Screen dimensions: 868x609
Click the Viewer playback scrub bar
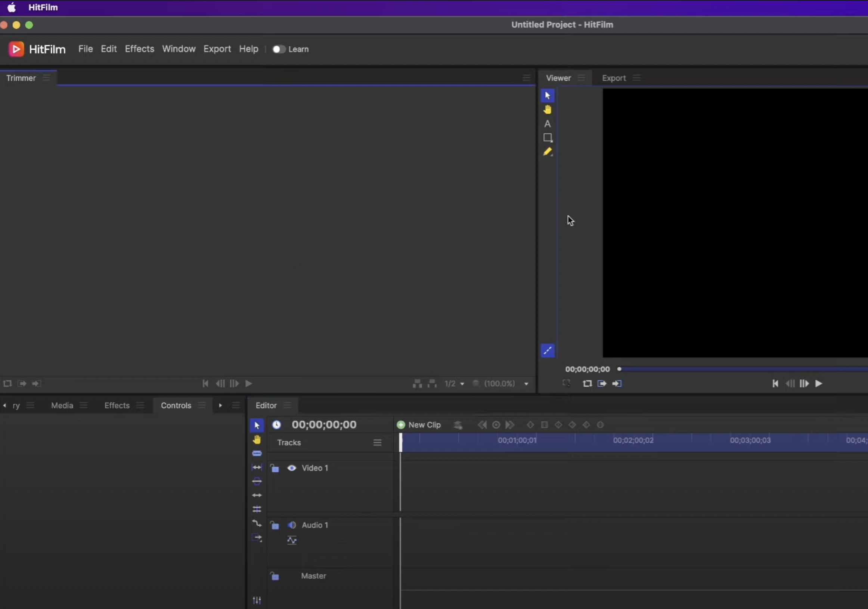[741, 369]
